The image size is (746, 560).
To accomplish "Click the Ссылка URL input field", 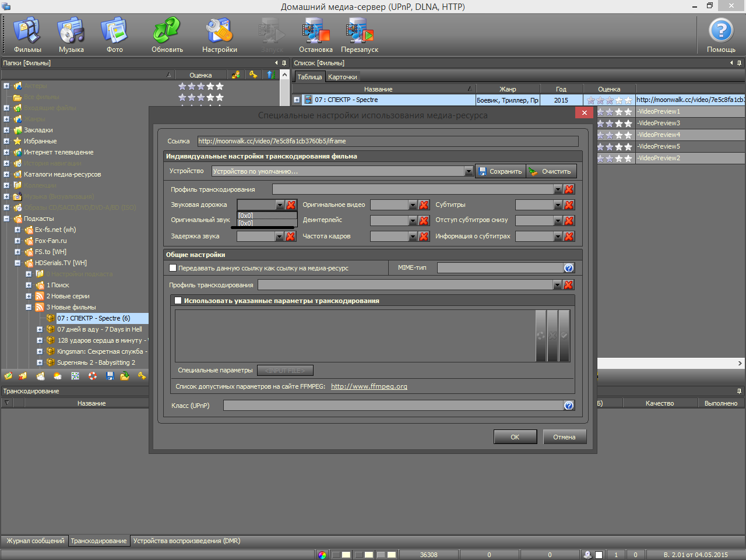I will [388, 141].
